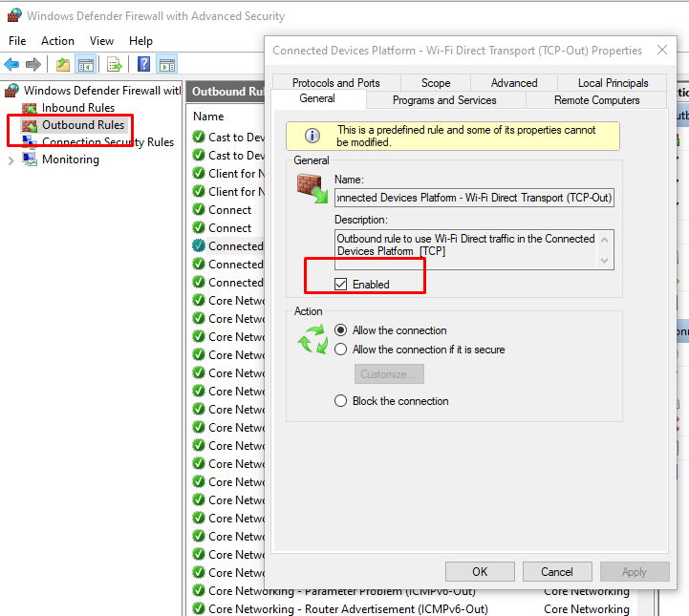Click the Outbound Rules brick icon

point(30,125)
